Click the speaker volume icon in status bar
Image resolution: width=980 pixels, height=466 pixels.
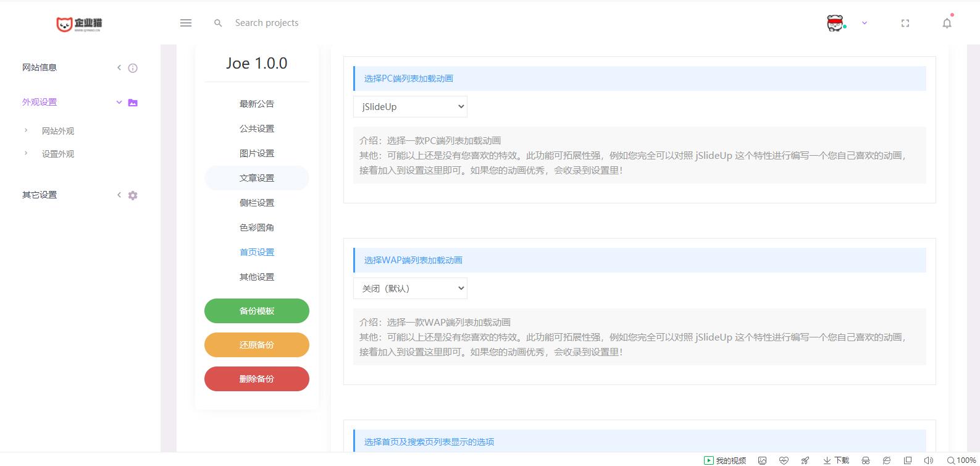point(928,460)
